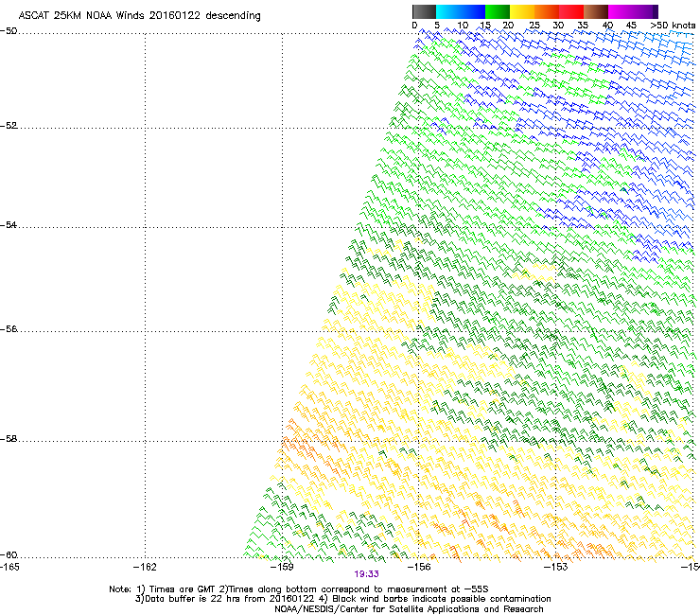Click the magenta 40-45 knots legend segment
Viewport: 700px width, 615px height.
[621, 11]
